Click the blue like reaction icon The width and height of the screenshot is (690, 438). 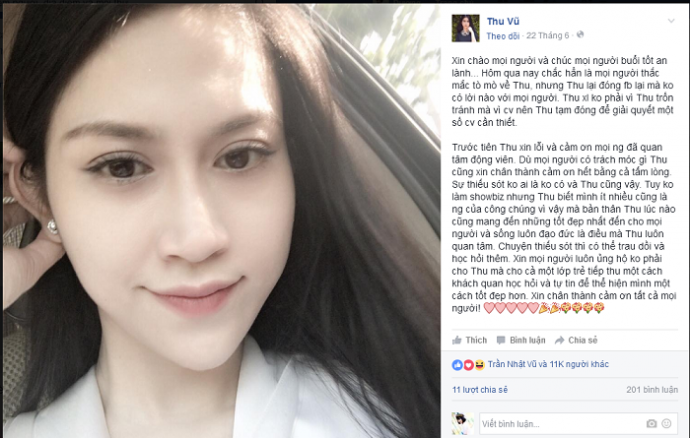coord(457,365)
